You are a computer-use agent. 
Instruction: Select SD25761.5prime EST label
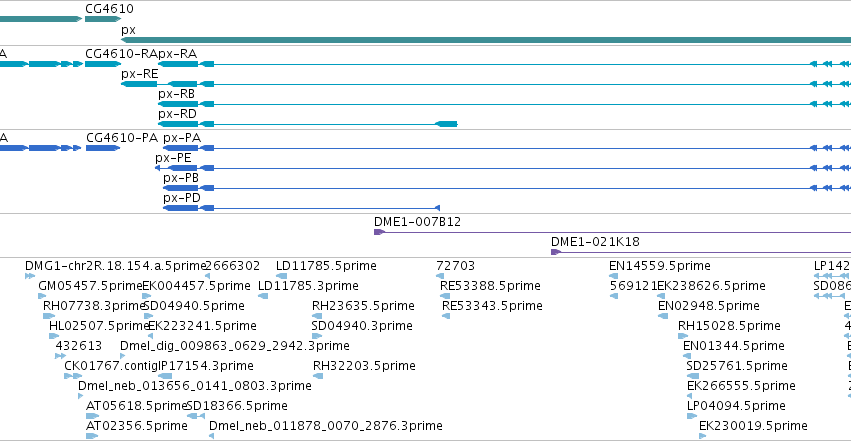tap(737, 366)
